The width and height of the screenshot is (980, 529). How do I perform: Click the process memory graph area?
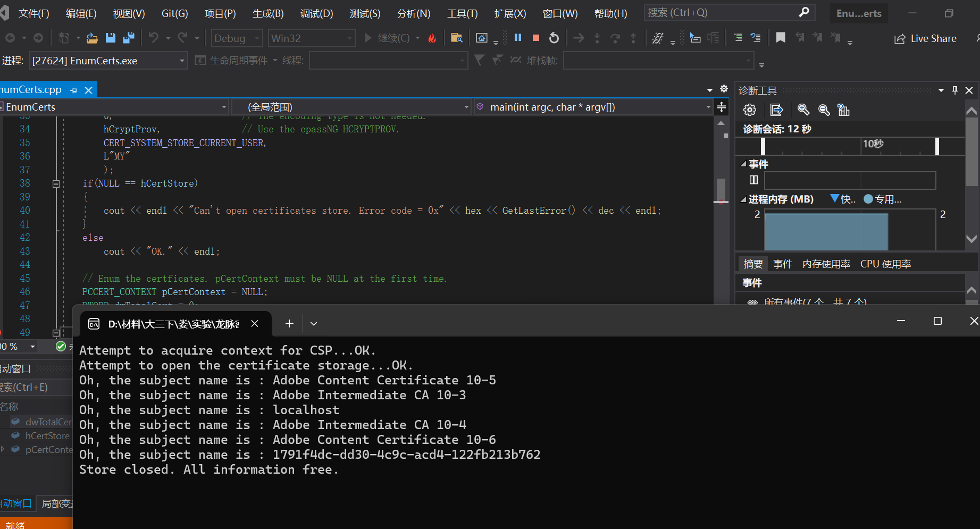(850, 230)
